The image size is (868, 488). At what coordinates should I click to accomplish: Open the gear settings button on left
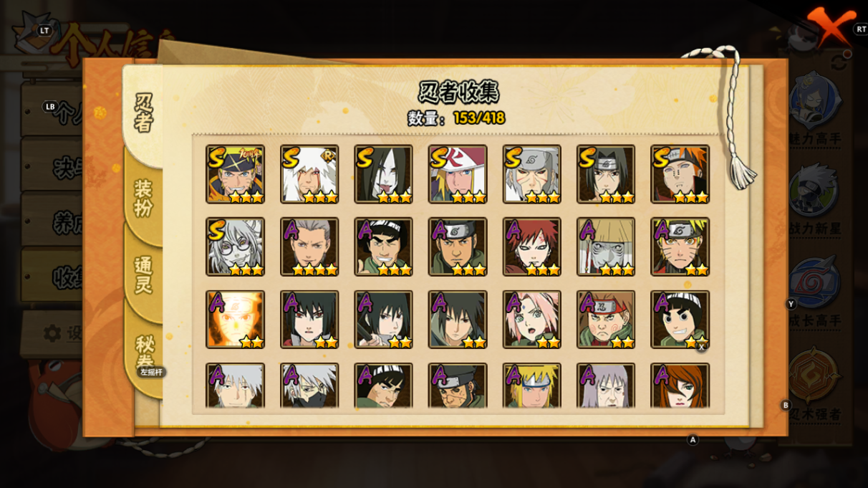coord(52,333)
